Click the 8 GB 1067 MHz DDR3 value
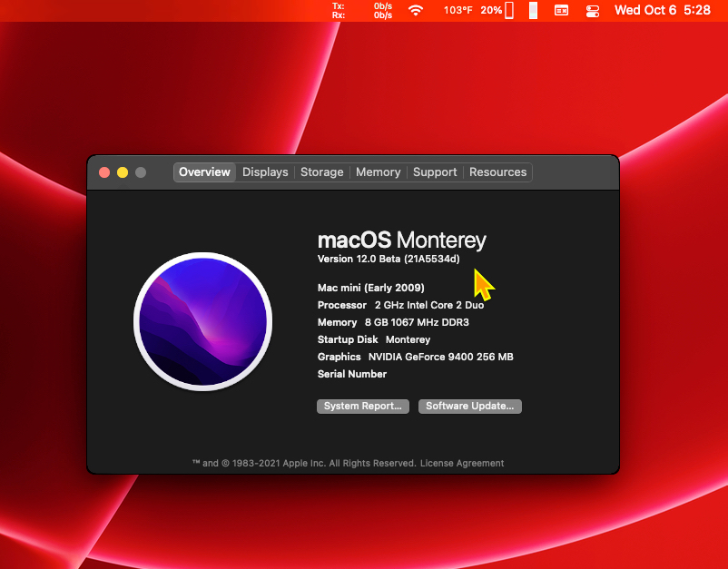The height and width of the screenshot is (569, 728). (x=417, y=322)
